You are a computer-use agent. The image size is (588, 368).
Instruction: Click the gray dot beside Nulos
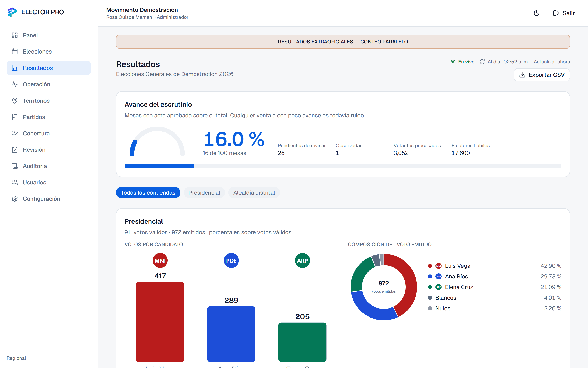click(x=430, y=308)
